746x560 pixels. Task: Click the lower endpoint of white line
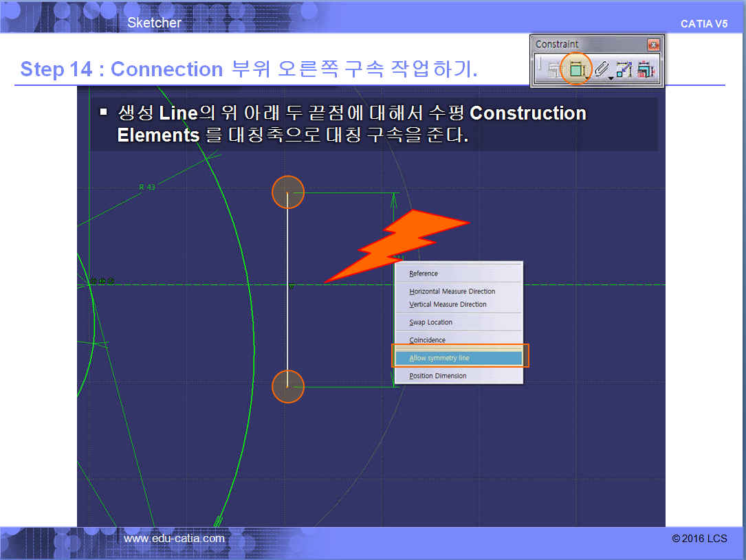pyautogui.click(x=287, y=386)
